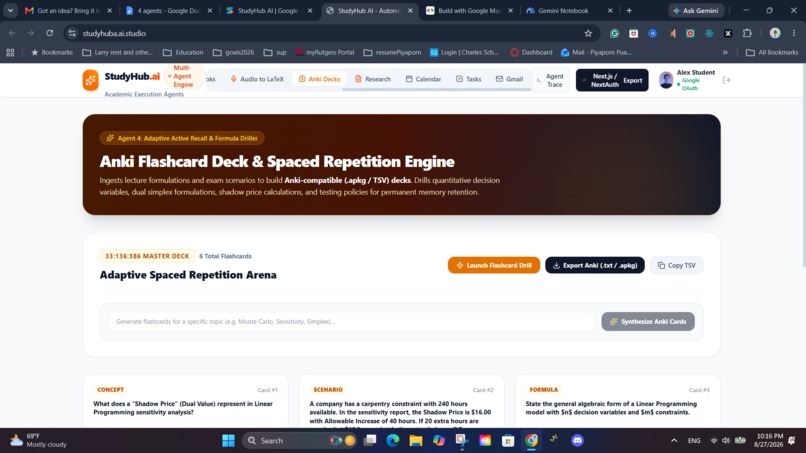Open the Concept flashcard Card #1
Viewport: 806px width, 453px height.
(186, 402)
